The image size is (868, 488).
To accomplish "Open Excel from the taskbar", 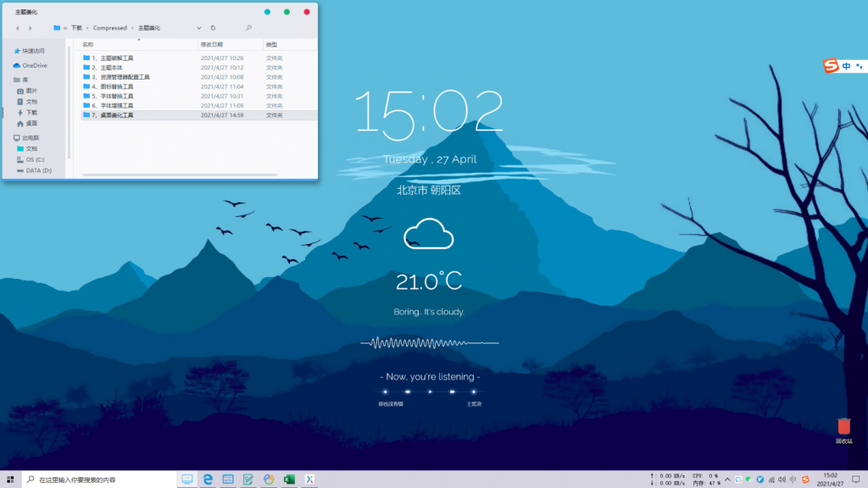I will (289, 479).
